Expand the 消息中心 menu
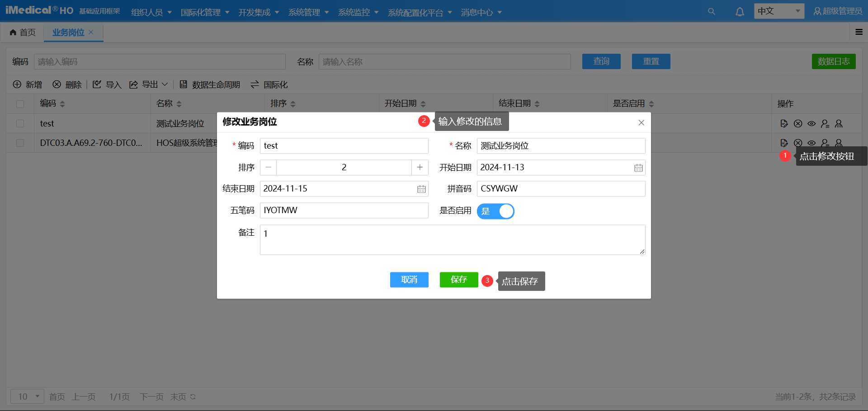Screen dimensions: 868x411 point(481,12)
